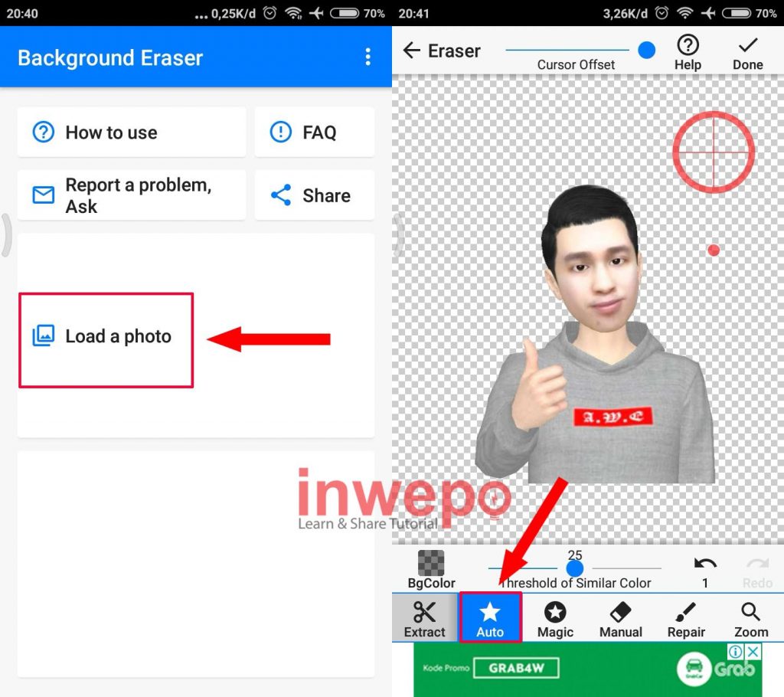Image resolution: width=784 pixels, height=697 pixels.
Task: Tap the Share button
Action: 315,195
